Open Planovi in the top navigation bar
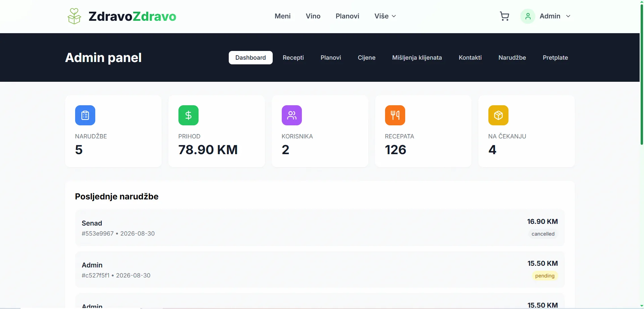 point(347,16)
